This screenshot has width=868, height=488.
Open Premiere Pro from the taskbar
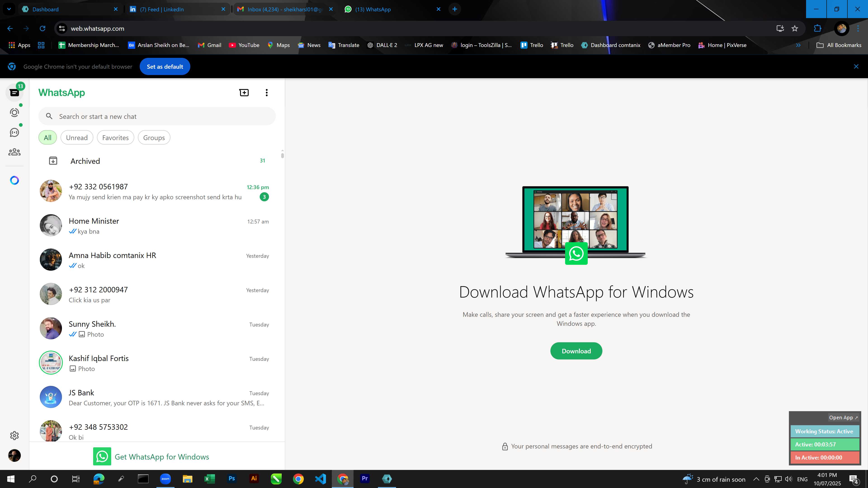tap(365, 479)
